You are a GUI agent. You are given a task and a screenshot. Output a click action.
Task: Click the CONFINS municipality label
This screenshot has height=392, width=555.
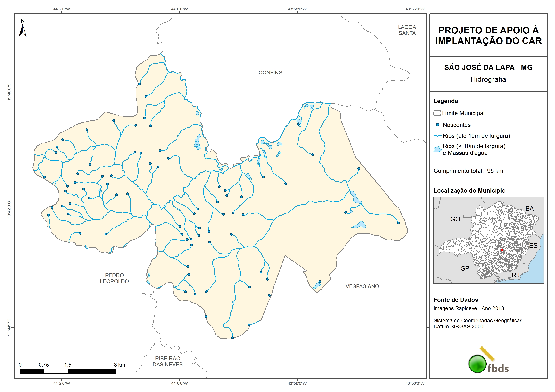(270, 73)
